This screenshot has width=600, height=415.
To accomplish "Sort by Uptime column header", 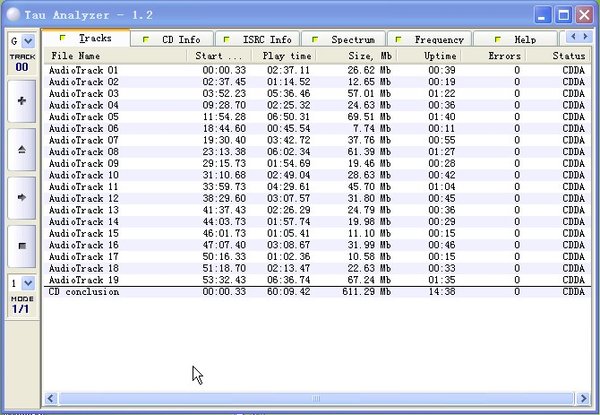I will (x=429, y=56).
